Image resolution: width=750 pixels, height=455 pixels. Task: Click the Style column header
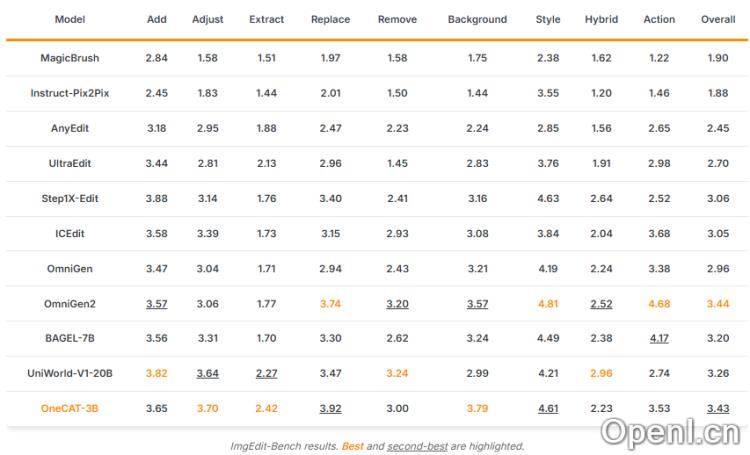[x=548, y=20]
